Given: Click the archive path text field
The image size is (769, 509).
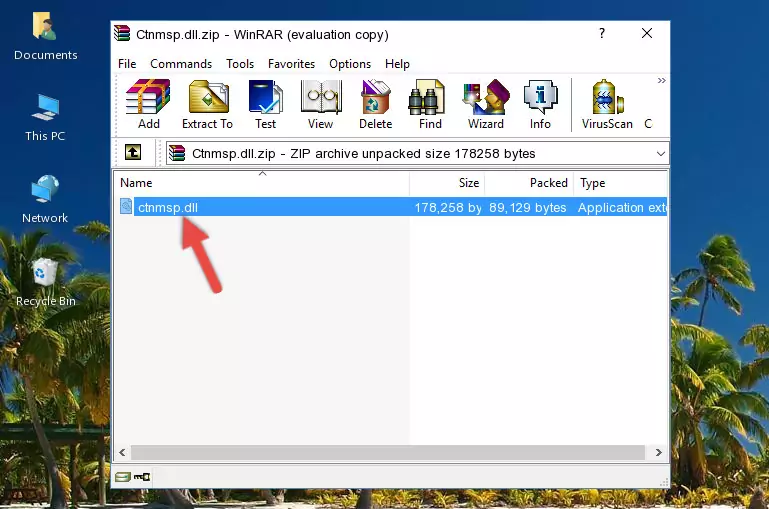Looking at the screenshot, I should click(x=417, y=153).
